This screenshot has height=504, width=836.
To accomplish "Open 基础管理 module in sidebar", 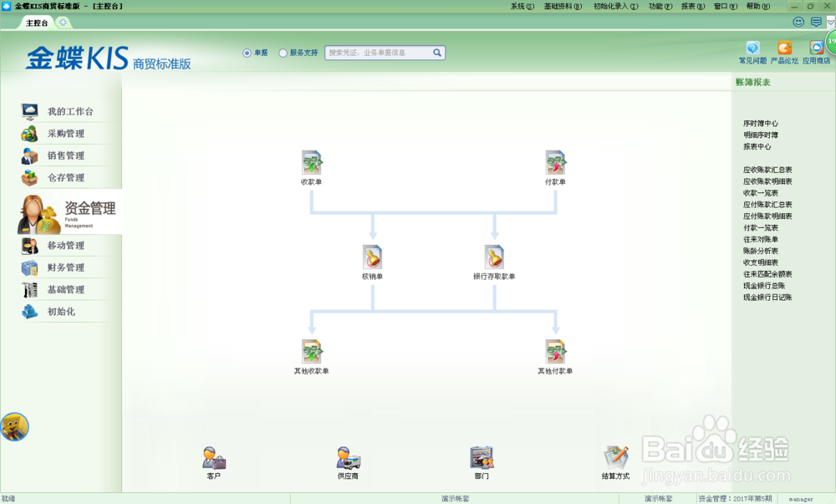I will (x=65, y=290).
